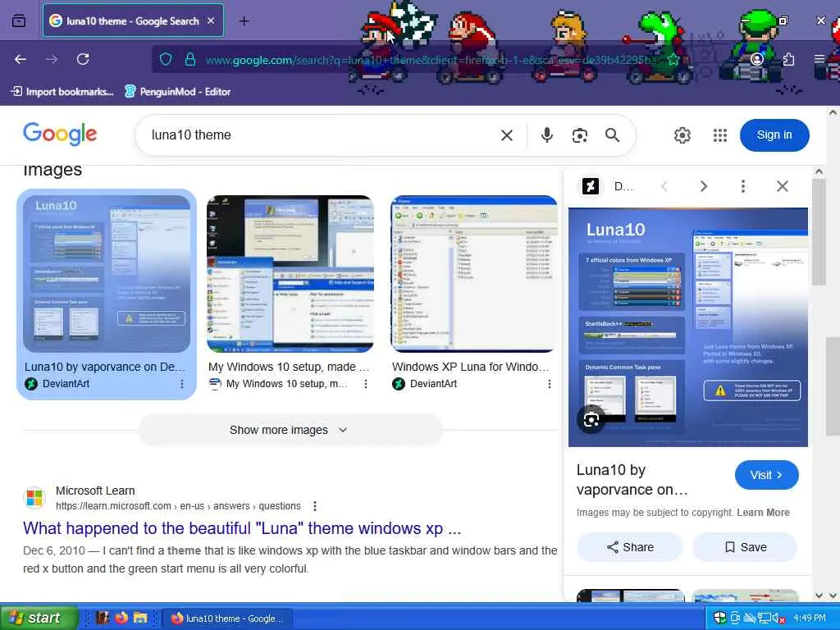
Task: Select Luna10 by vaporvance image thumbnail
Action: click(x=107, y=274)
